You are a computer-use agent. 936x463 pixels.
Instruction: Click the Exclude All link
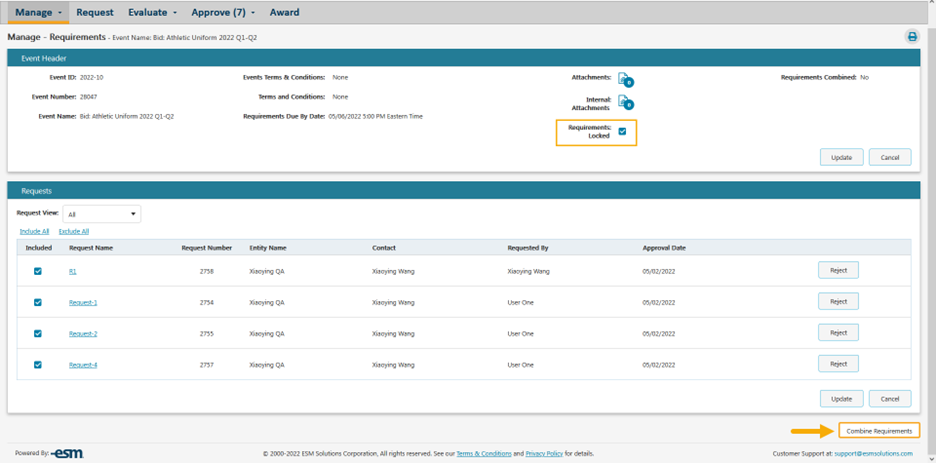tap(73, 232)
